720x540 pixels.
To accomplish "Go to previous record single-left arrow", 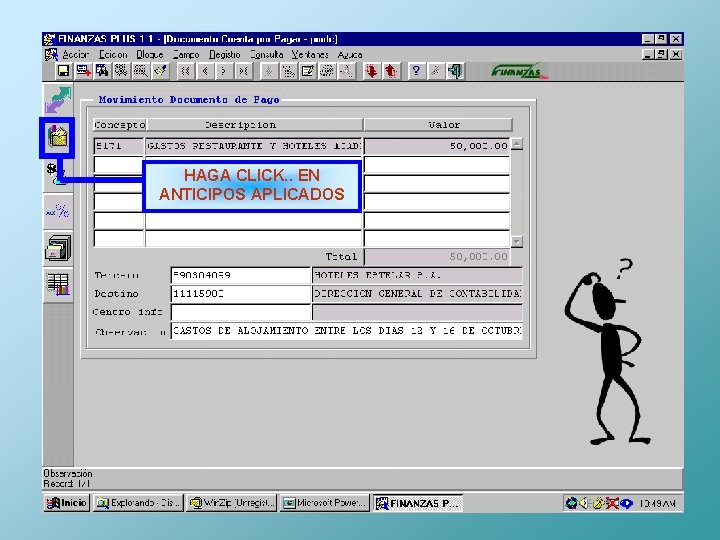I will pyautogui.click(x=205, y=71).
